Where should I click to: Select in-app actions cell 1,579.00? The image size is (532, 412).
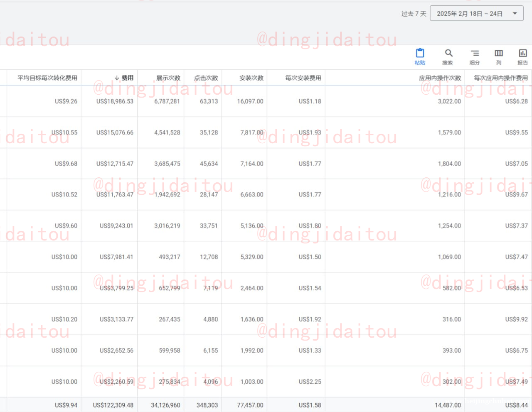(449, 132)
